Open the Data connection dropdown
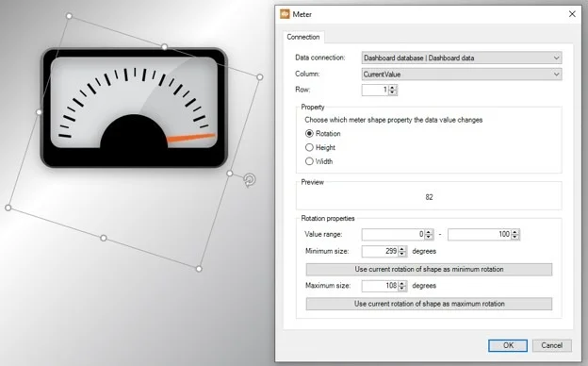The height and width of the screenshot is (366, 588). pyautogui.click(x=462, y=58)
